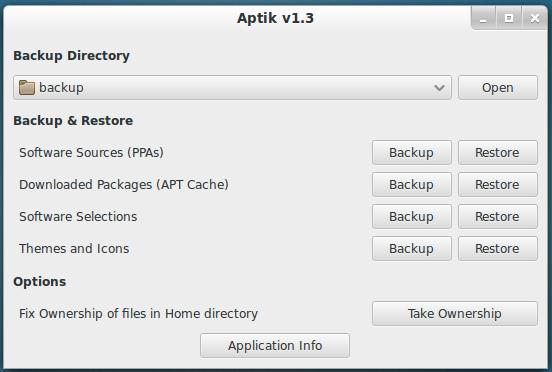Restore Downloaded Packages (APT Cache)
This screenshot has height=372, width=552.
point(498,184)
